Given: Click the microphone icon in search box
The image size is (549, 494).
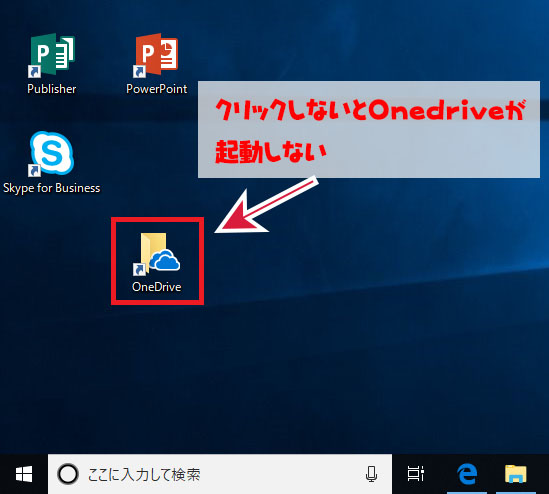Looking at the screenshot, I should tap(371, 474).
